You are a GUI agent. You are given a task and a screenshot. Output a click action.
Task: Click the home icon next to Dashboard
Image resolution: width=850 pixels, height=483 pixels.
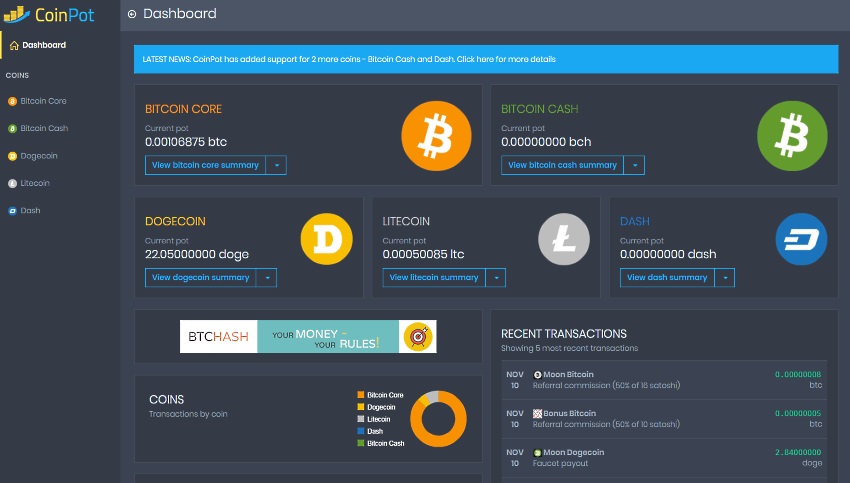(14, 45)
